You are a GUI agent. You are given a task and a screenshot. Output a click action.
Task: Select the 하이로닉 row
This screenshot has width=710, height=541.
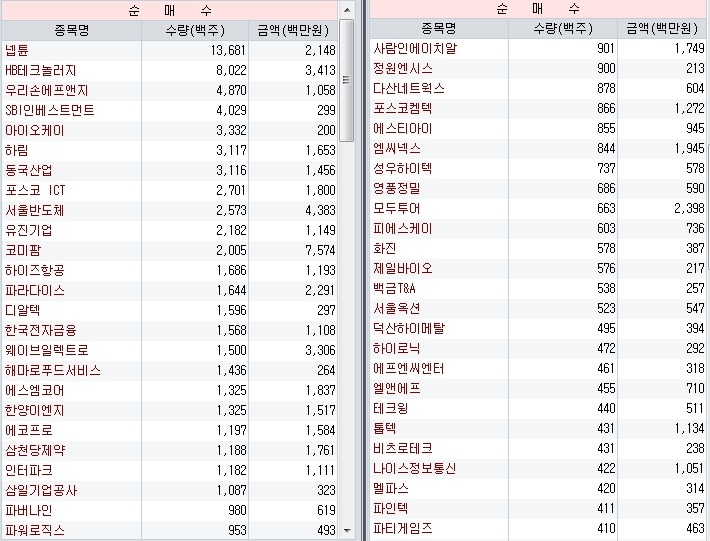point(538,348)
